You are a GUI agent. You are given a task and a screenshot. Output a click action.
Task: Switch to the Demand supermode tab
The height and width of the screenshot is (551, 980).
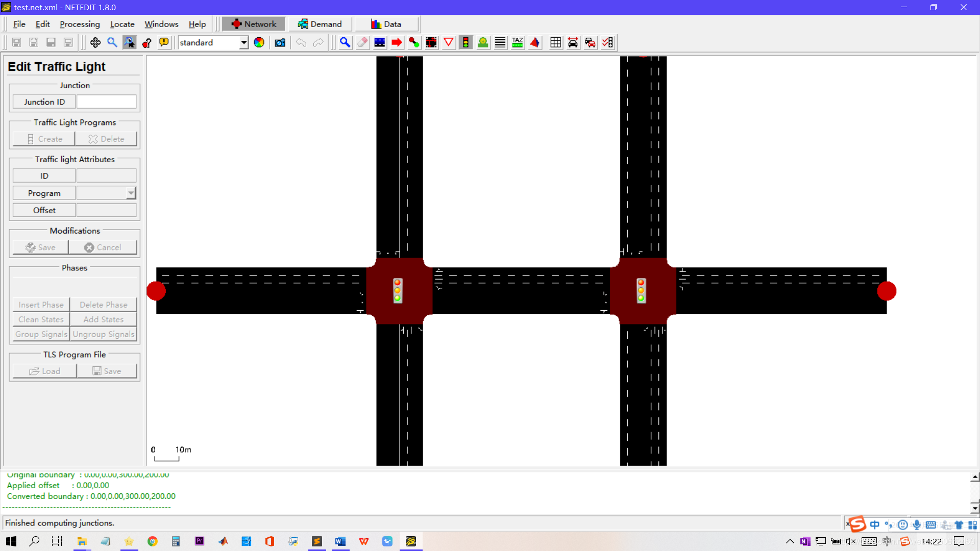coord(320,24)
